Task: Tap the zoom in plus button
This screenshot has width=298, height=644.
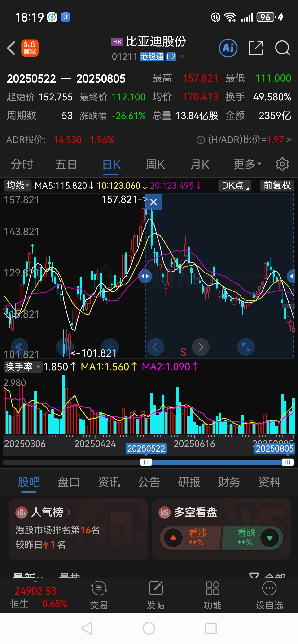Action: point(110,347)
